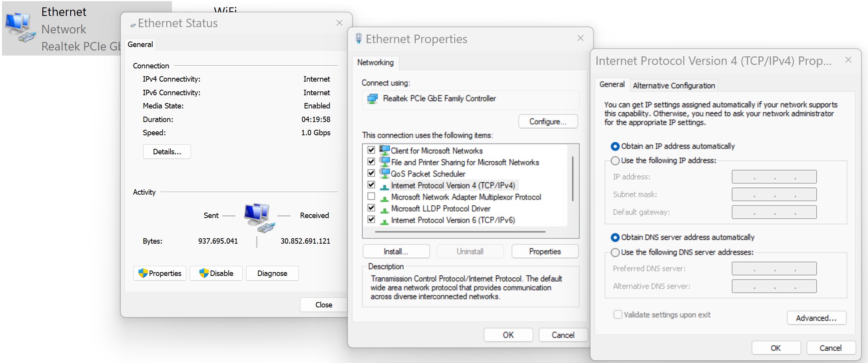Click the IP address input field
This screenshot has height=363, width=868.
774,177
